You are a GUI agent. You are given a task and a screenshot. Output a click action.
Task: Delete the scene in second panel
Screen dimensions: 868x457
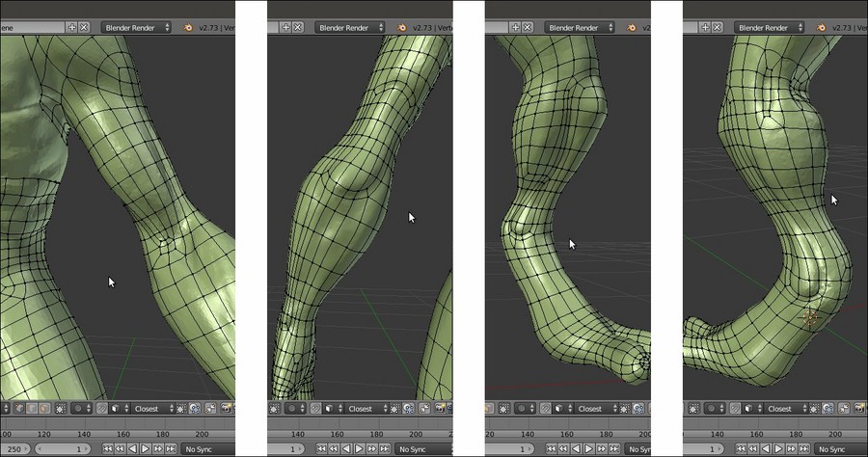pyautogui.click(x=298, y=27)
